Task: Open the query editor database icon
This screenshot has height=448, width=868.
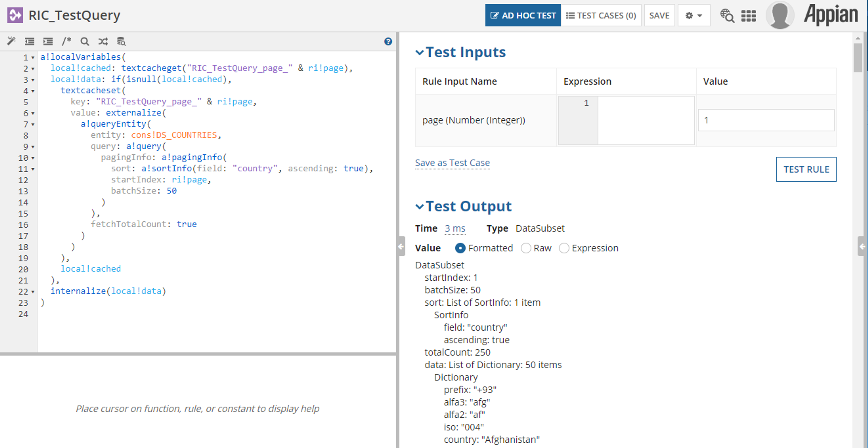Action: pos(121,41)
